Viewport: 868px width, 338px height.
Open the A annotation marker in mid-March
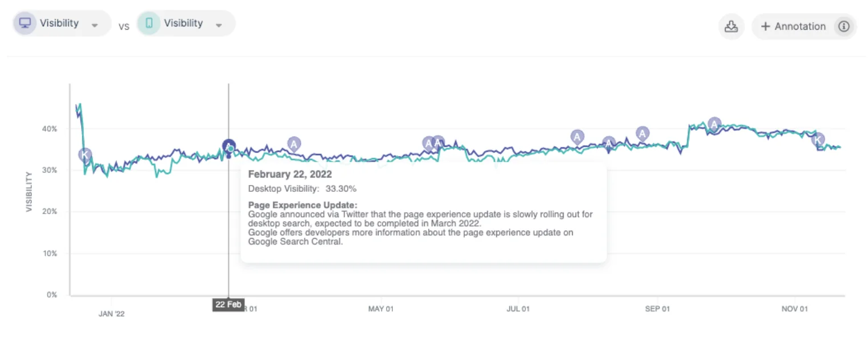point(294,143)
